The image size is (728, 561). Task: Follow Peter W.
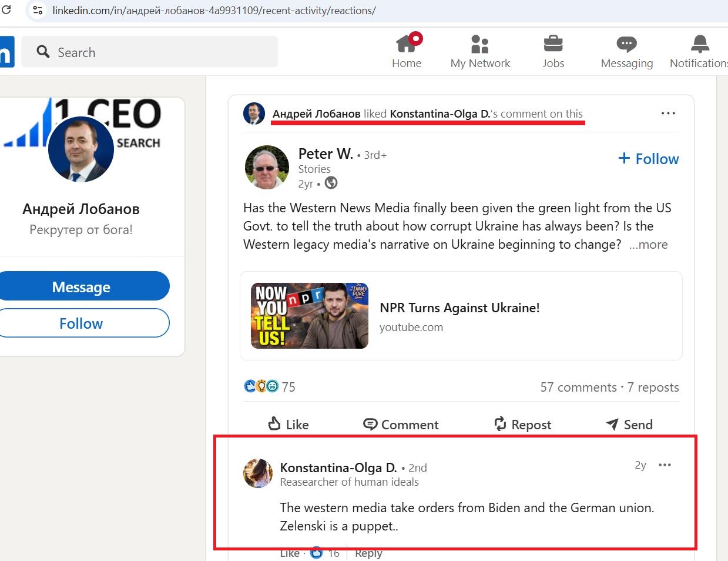(649, 159)
